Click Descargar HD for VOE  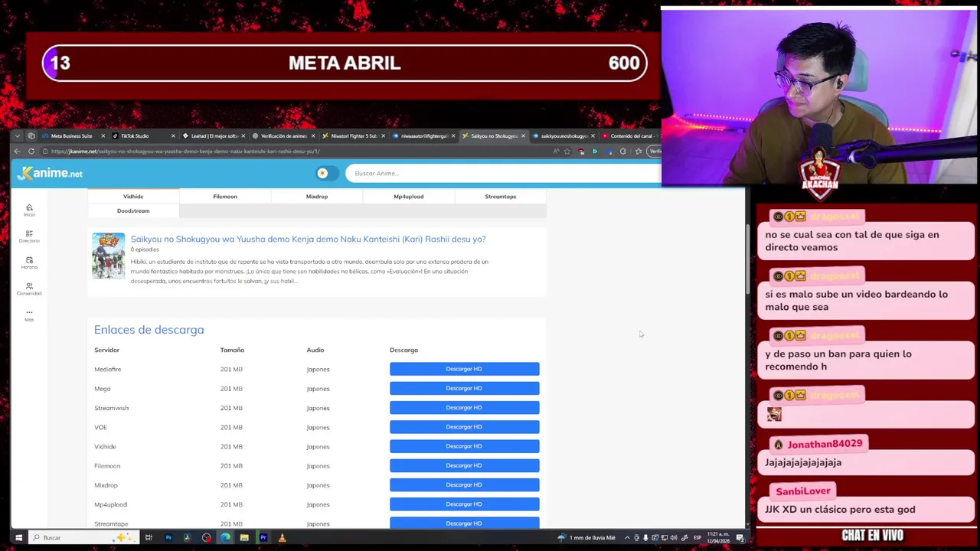[x=464, y=427]
